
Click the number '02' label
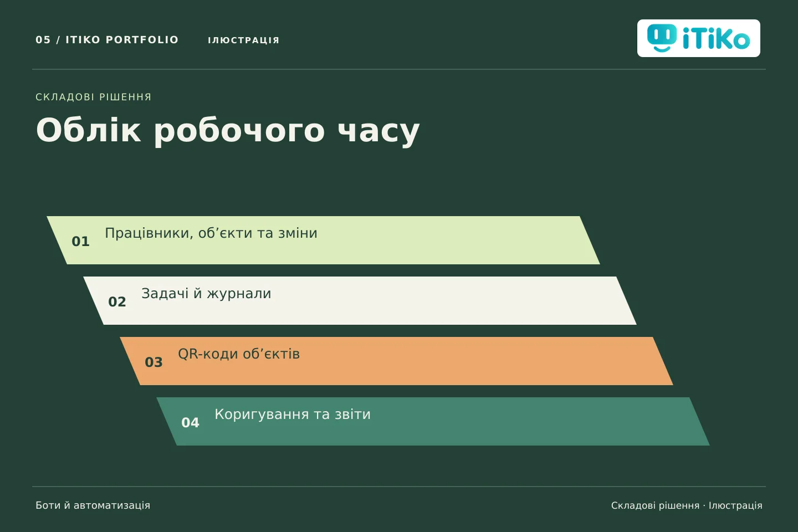(x=117, y=302)
